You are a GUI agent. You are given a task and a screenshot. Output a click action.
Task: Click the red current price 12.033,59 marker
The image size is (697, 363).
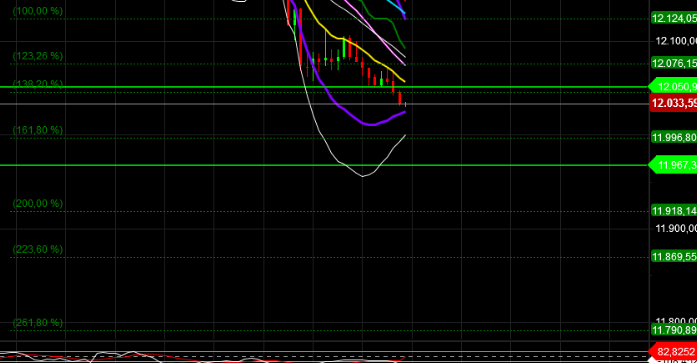pos(673,103)
